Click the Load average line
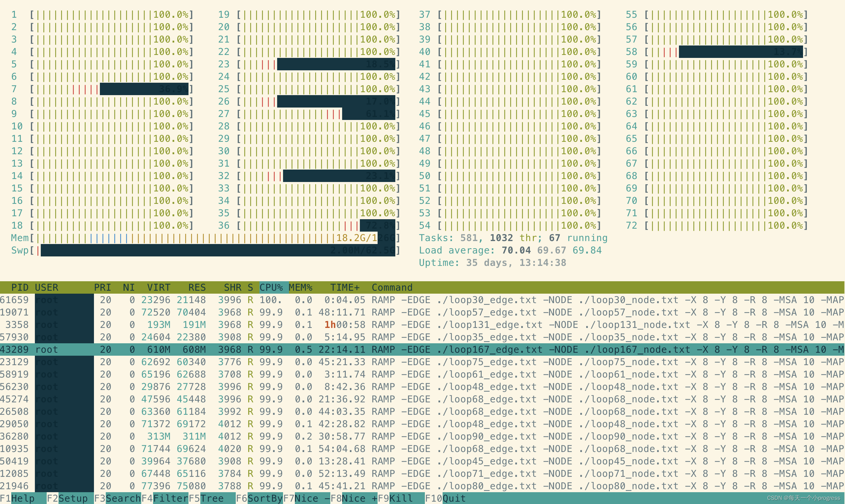This screenshot has height=504, width=845. 510,250
